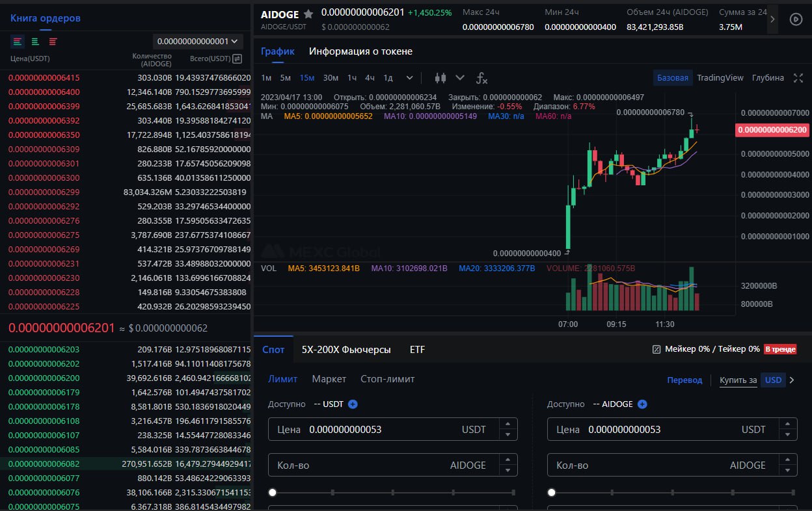Open 5X-200X Фьючерсы tab

(346, 350)
